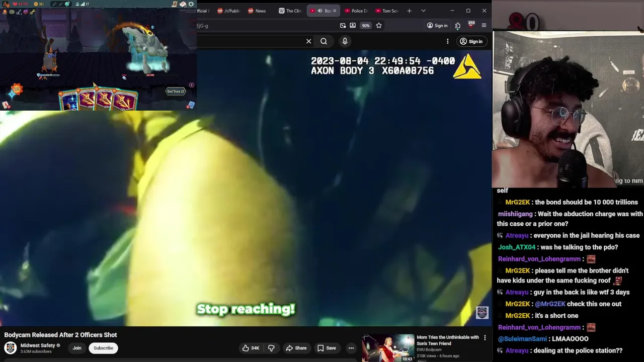Click chat username Josh_ATX04

pyautogui.click(x=517, y=247)
